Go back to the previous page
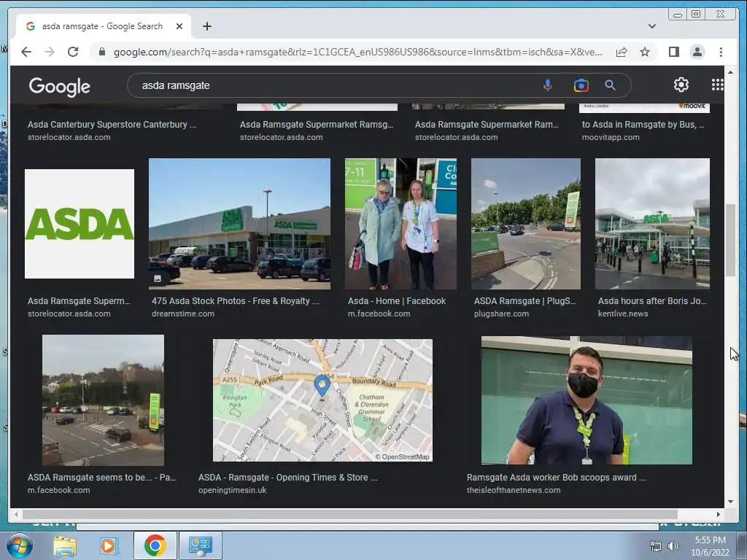The height and width of the screenshot is (560, 747). (x=26, y=52)
